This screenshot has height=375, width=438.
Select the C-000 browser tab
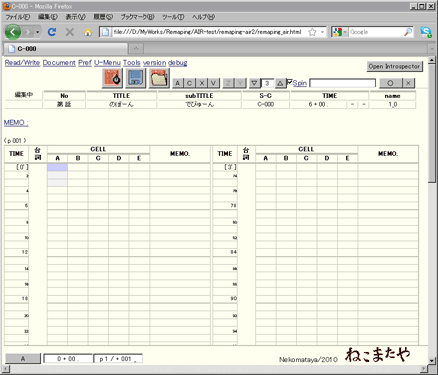pos(66,49)
